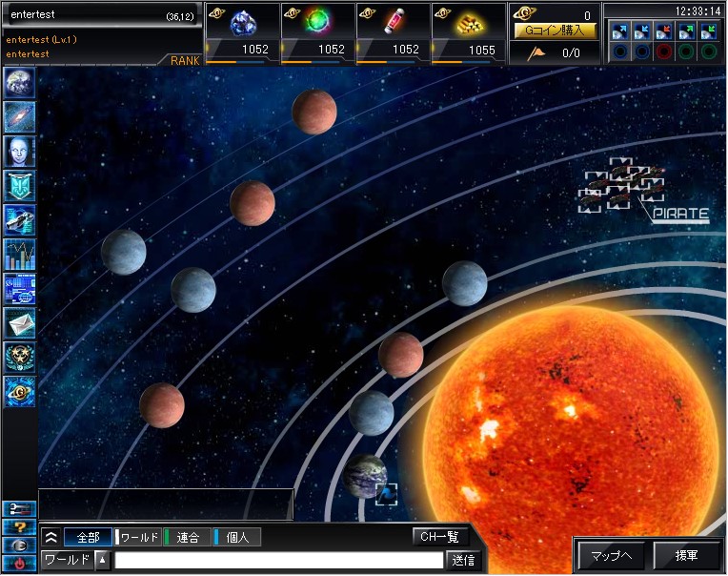The width and height of the screenshot is (728, 576).
Task: Select the 全部 chat tab
Action: click(88, 538)
